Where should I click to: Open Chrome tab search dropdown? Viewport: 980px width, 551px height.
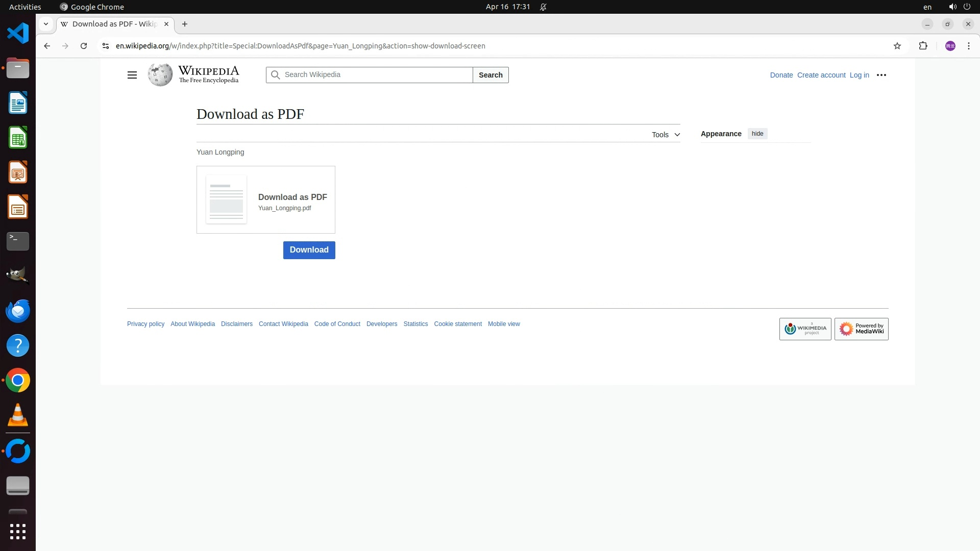(46, 24)
